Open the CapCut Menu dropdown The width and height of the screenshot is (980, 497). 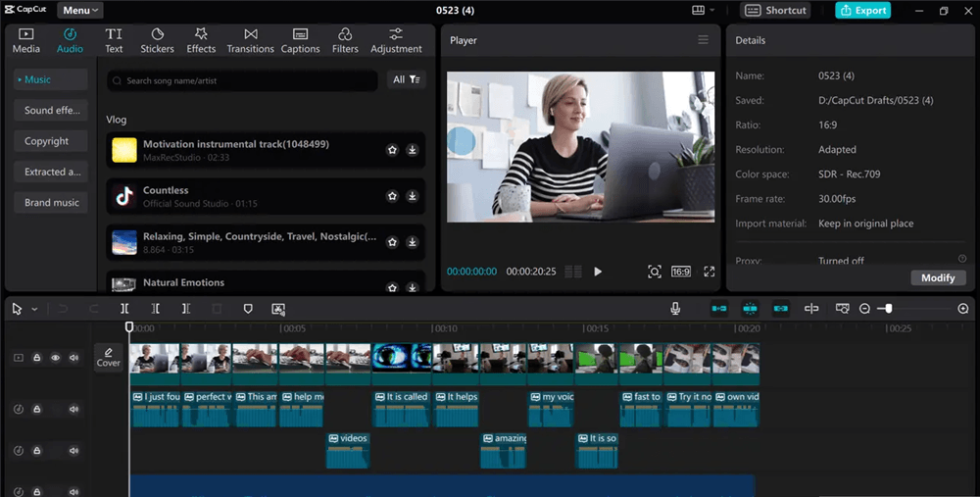[x=80, y=10]
